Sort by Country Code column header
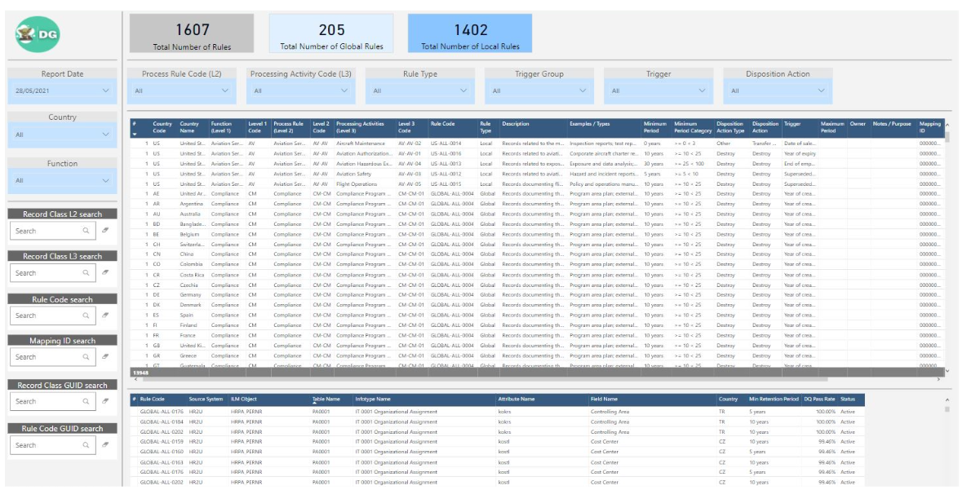This screenshot has width=980, height=499. click(x=162, y=127)
